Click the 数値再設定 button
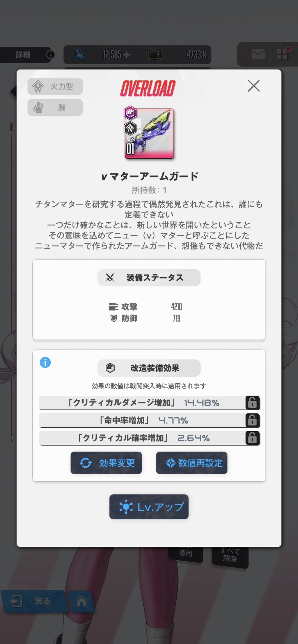 point(192,463)
